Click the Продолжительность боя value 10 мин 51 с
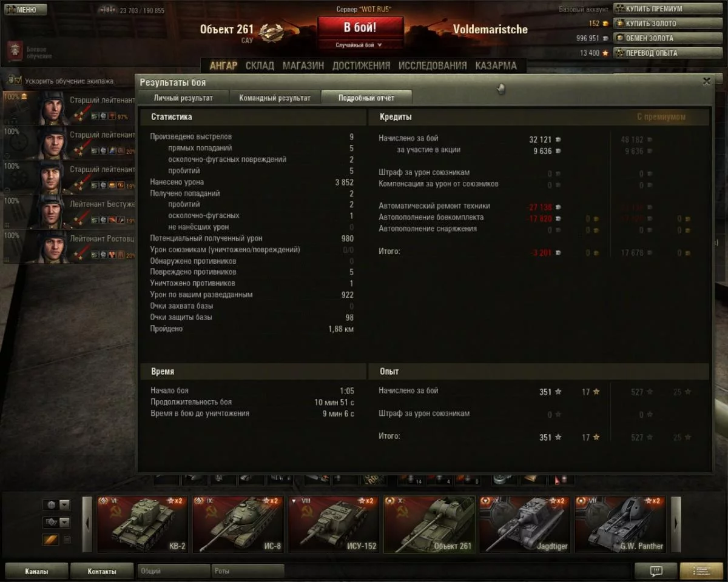The width and height of the screenshot is (728, 582). point(334,403)
